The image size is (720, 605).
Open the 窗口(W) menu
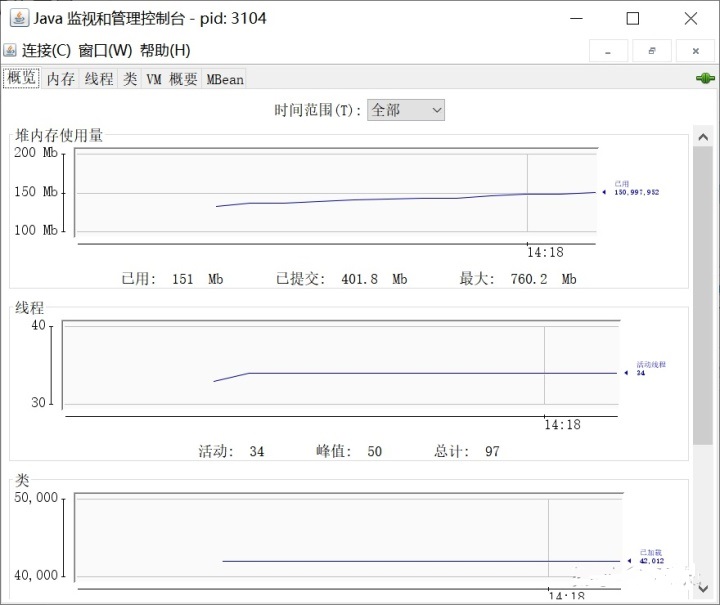[105, 51]
